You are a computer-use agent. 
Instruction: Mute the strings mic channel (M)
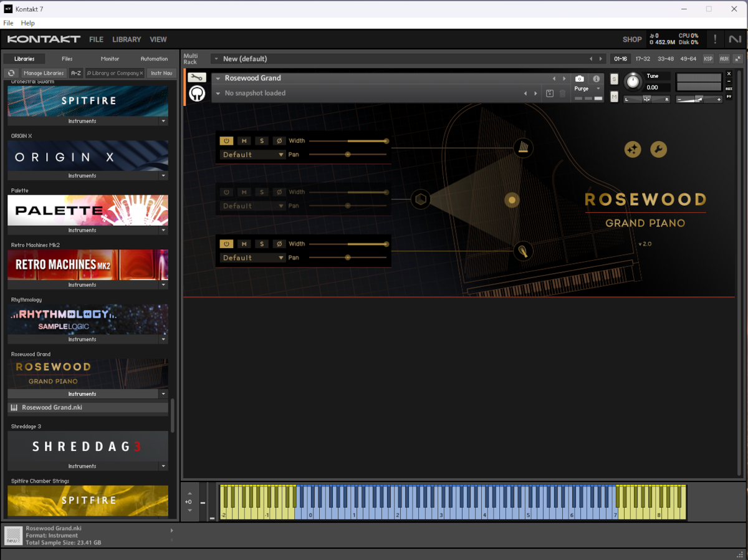[x=244, y=141]
